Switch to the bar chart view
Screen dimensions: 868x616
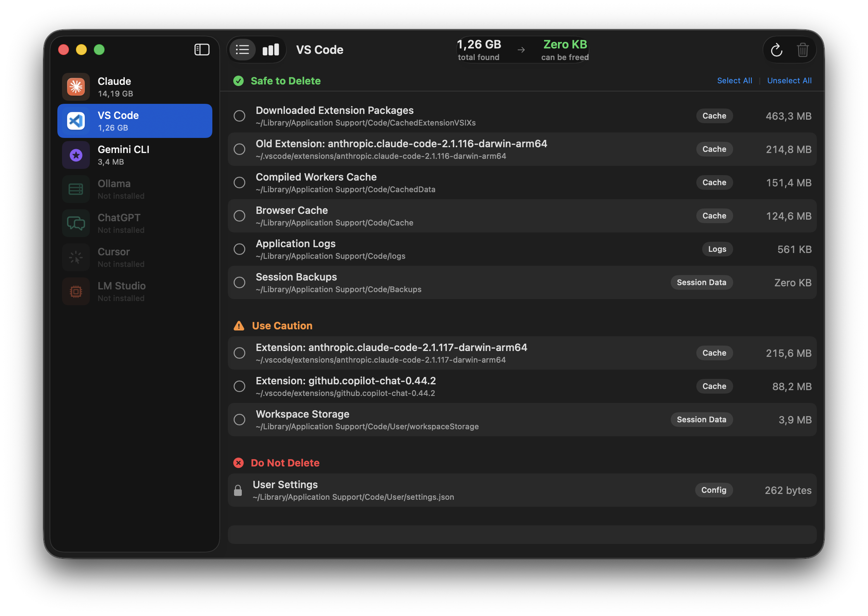click(x=270, y=50)
